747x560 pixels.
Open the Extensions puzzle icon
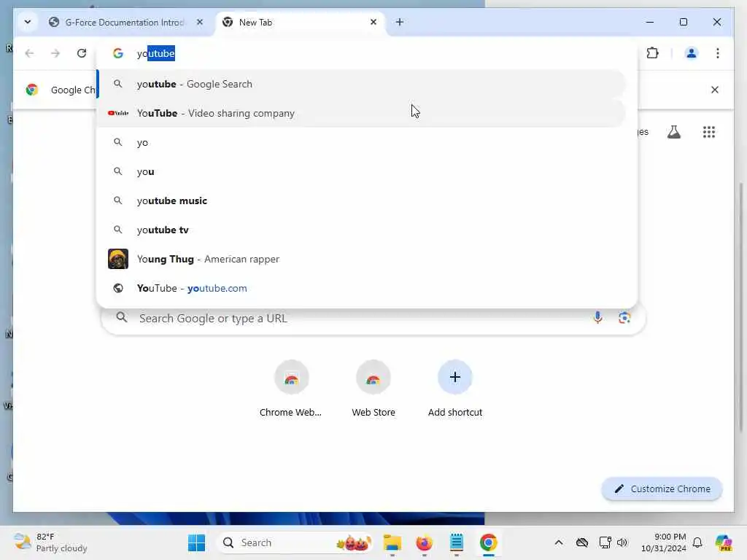(653, 53)
